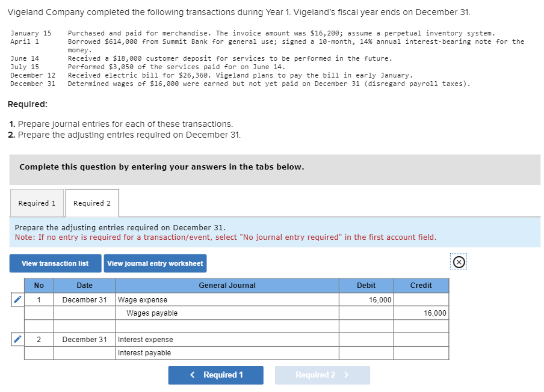Click the December 31 date in entry 2

pos(84,340)
